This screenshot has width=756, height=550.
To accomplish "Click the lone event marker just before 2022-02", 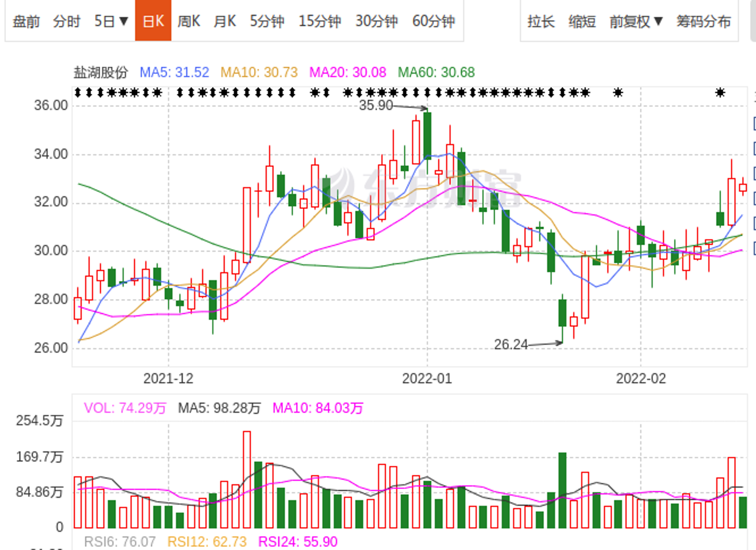I will point(618,93).
